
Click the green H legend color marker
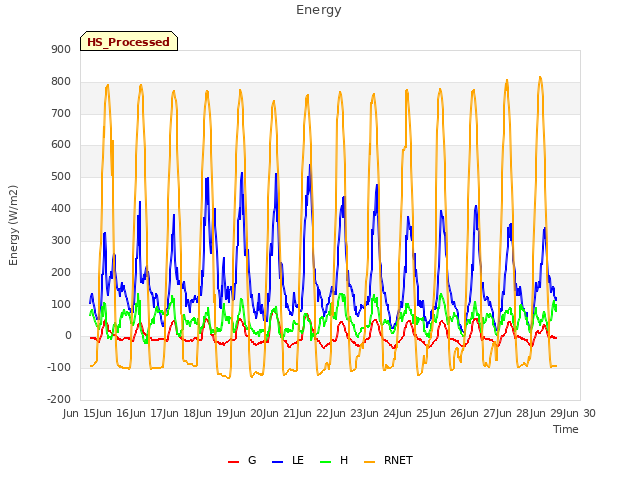326,462
